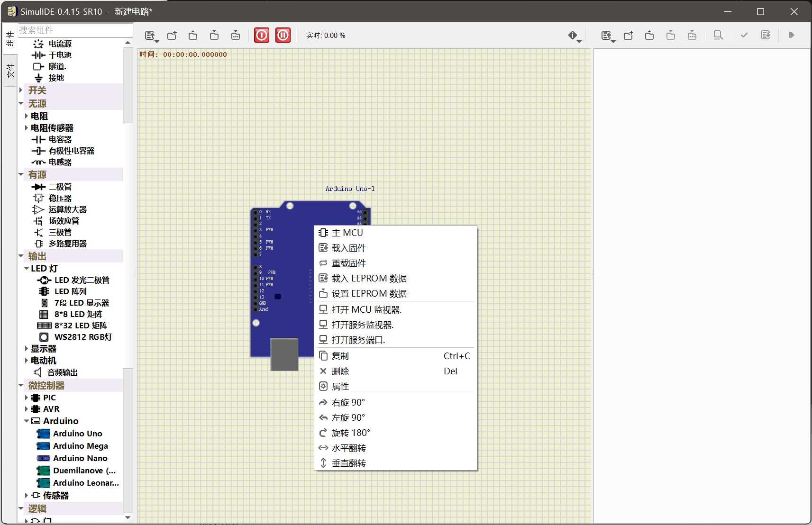Choose 打开服务端口 menu entry

click(x=395, y=340)
